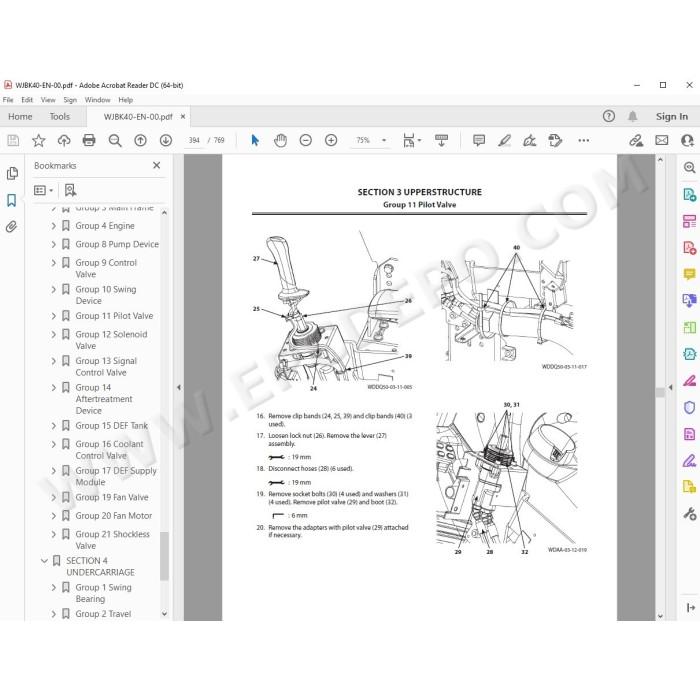Image resolution: width=700 pixels, height=700 pixels.
Task: Click the Find bookmark icon in the Bookmarks panel
Action: point(71,191)
